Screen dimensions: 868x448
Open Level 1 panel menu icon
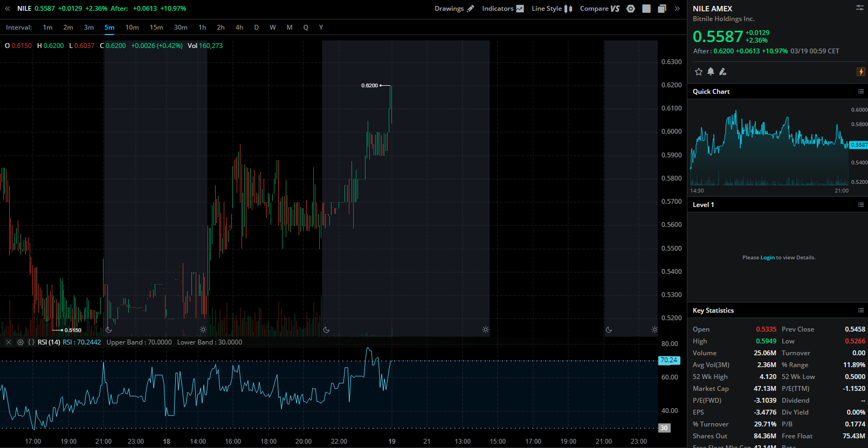pos(861,205)
